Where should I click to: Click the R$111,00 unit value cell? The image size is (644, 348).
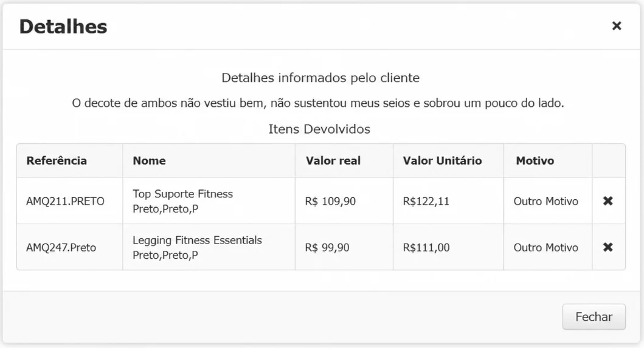pyautogui.click(x=426, y=247)
